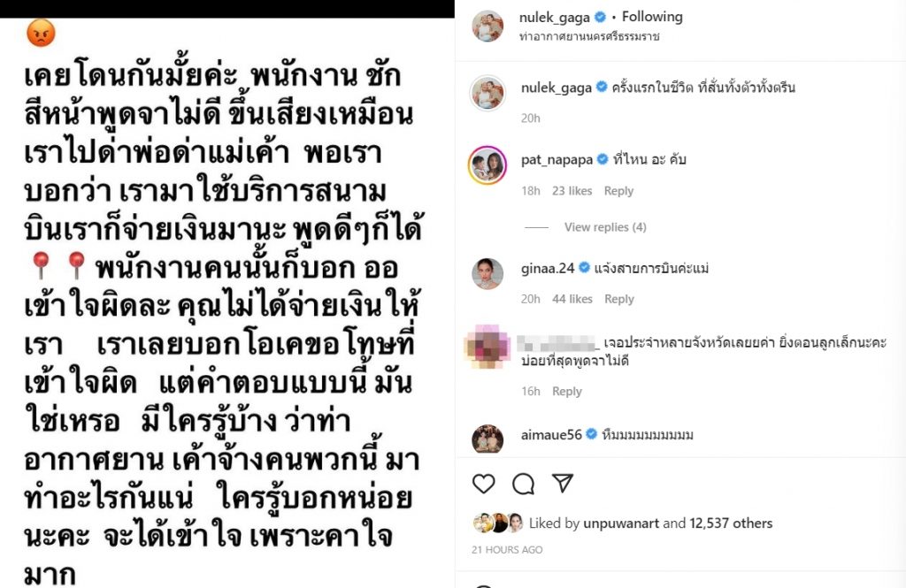Reply to pat_napapa's comment

pyautogui.click(x=618, y=191)
